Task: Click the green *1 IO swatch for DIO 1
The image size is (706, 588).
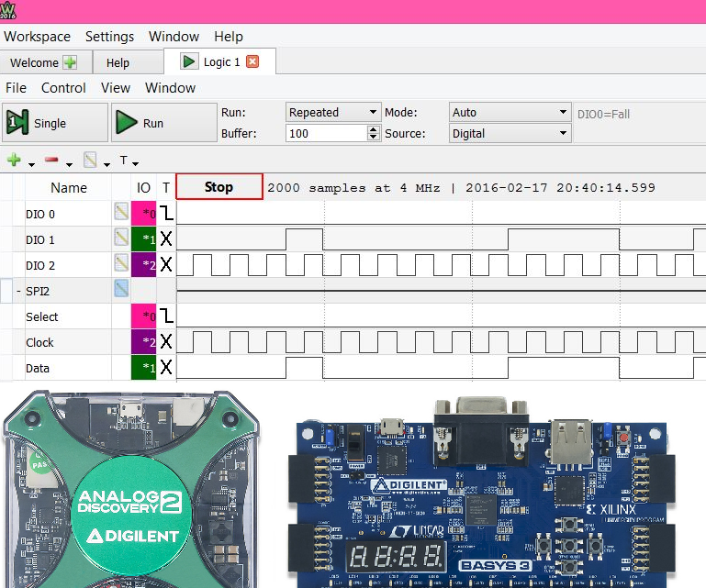Action: coord(143,239)
